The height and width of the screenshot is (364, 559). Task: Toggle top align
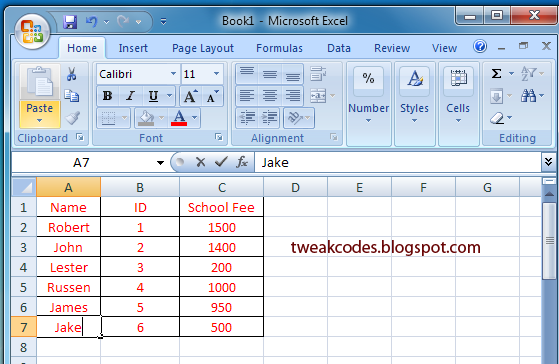click(x=247, y=73)
